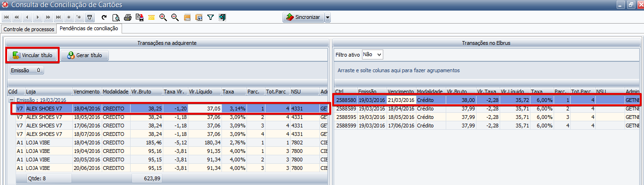Set bookmark asterisk toolbar button
The image size is (644, 185).
pos(69,17)
